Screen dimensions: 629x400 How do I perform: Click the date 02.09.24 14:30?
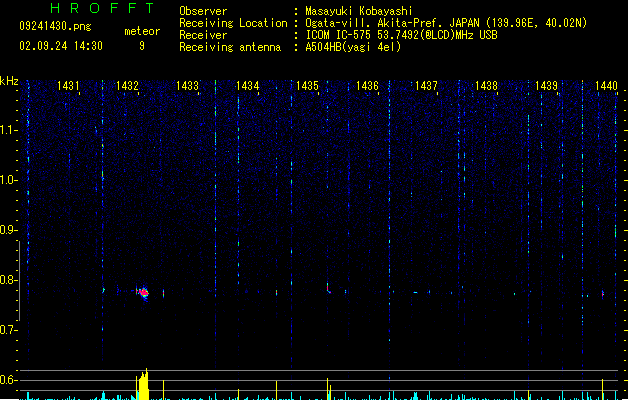61,46
